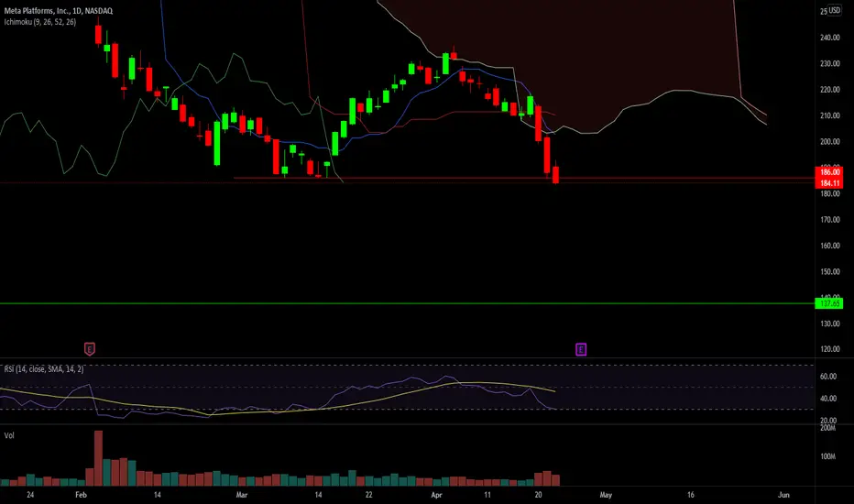Click the purple upcoming earnings E marker
854x504 pixels.
pos(581,349)
